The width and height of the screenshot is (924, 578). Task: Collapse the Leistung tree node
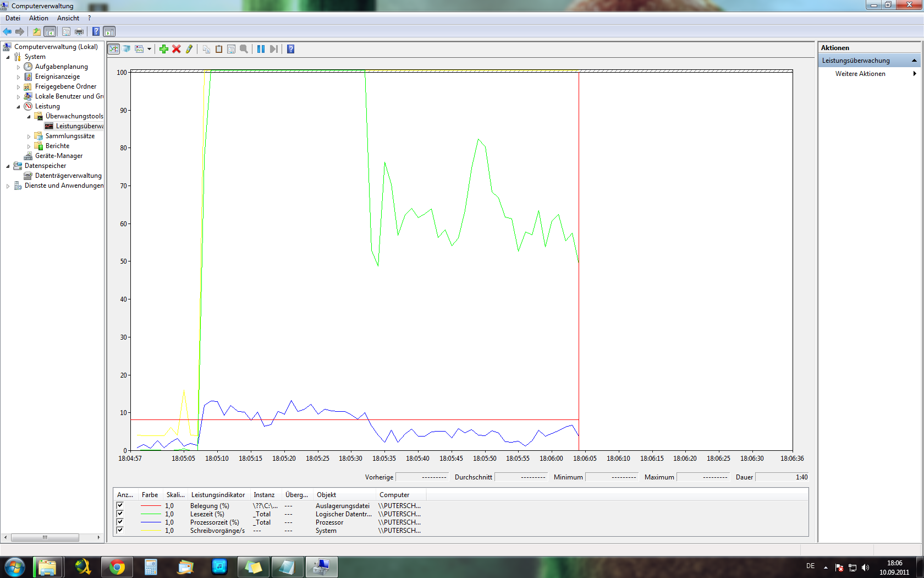(x=18, y=107)
